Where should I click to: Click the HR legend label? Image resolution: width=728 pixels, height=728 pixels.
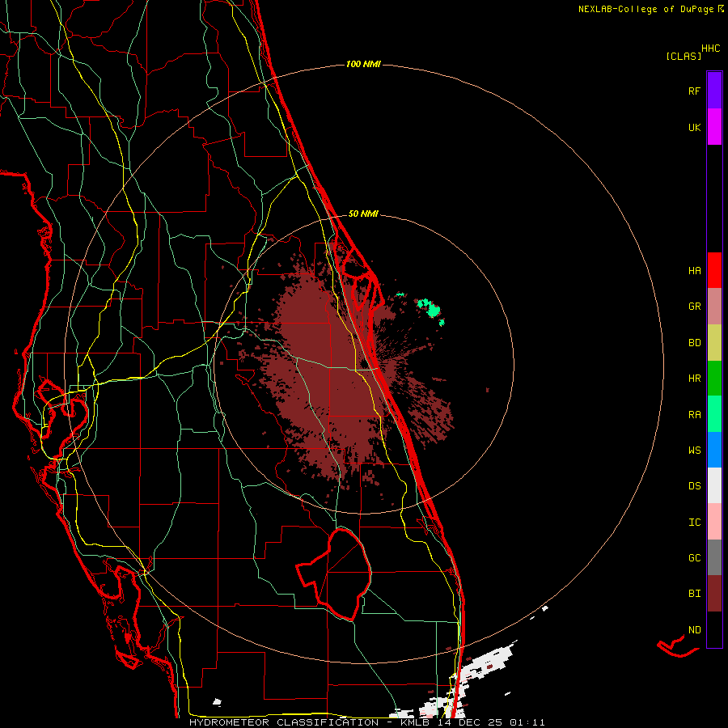coord(694,379)
